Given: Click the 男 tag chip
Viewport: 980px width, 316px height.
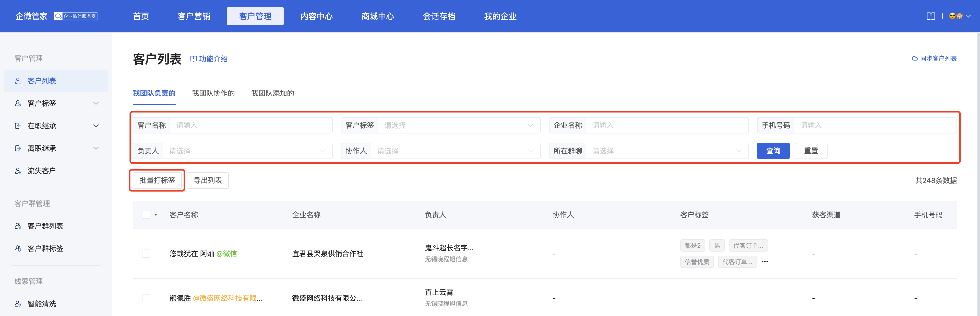Looking at the screenshot, I should point(717,246).
